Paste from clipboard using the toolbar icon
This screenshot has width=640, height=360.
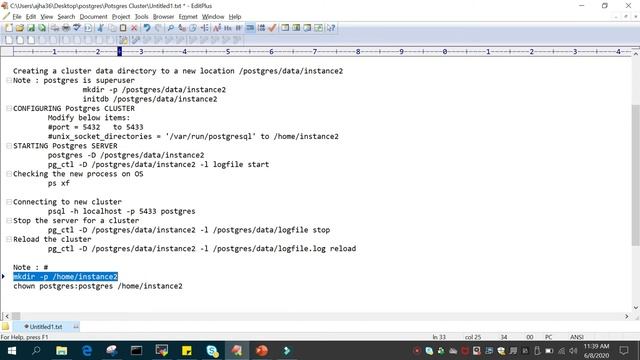click(x=123, y=28)
